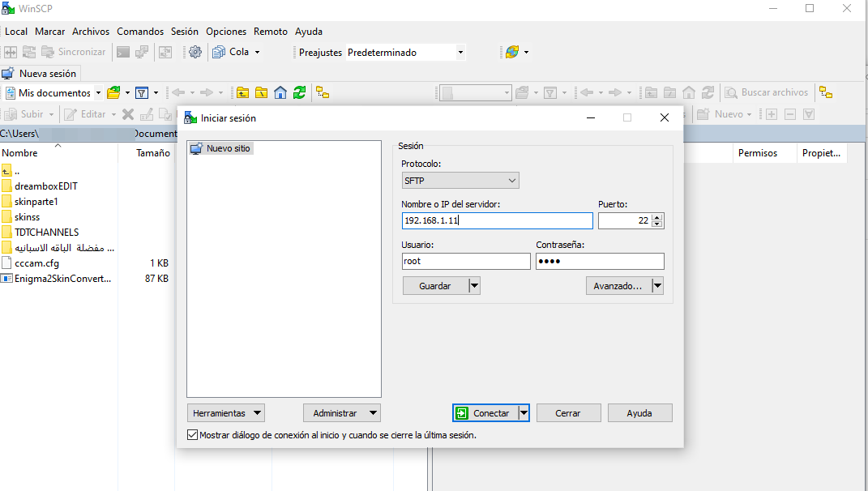Screen dimensions: 868x491
Task: Open the Cola queue icon
Action: 220,53
